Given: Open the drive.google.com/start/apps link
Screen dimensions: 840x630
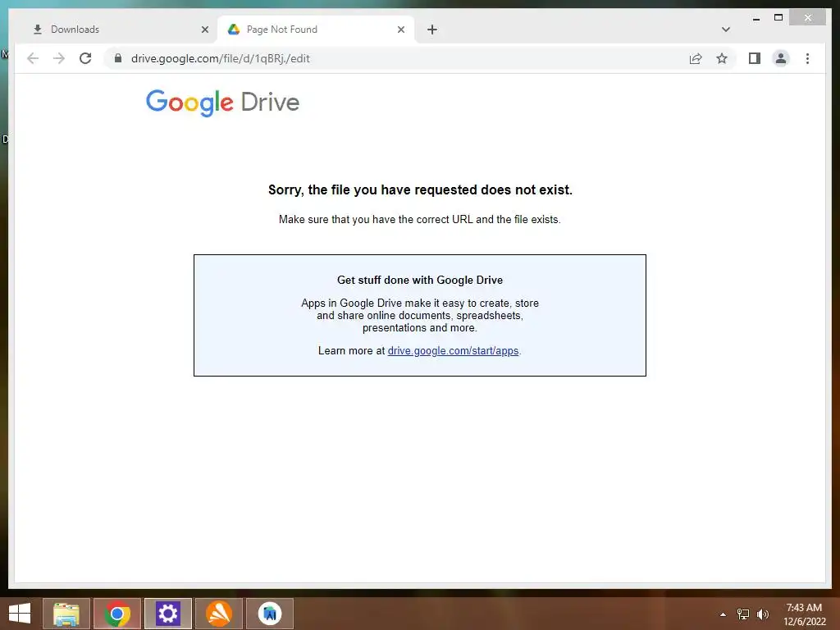Looking at the screenshot, I should click(453, 351).
